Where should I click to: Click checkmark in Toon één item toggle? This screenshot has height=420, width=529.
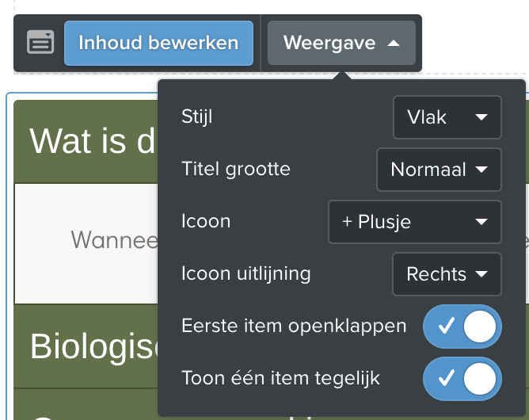point(446,378)
